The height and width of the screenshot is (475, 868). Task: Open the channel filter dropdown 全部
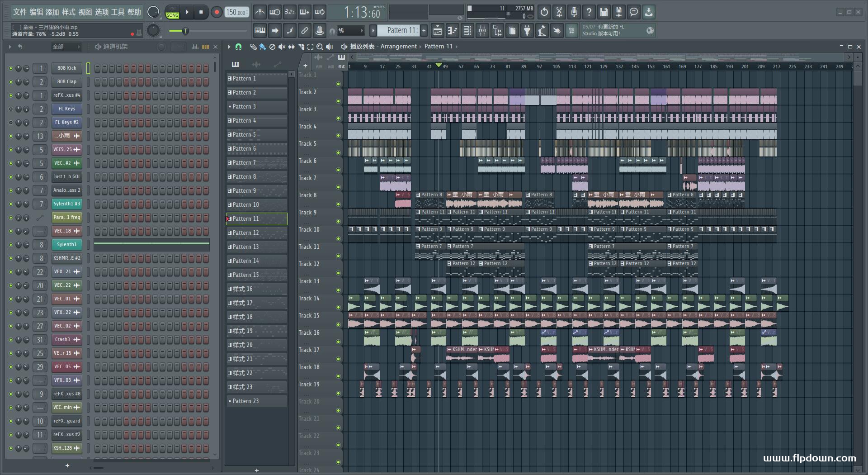66,47
